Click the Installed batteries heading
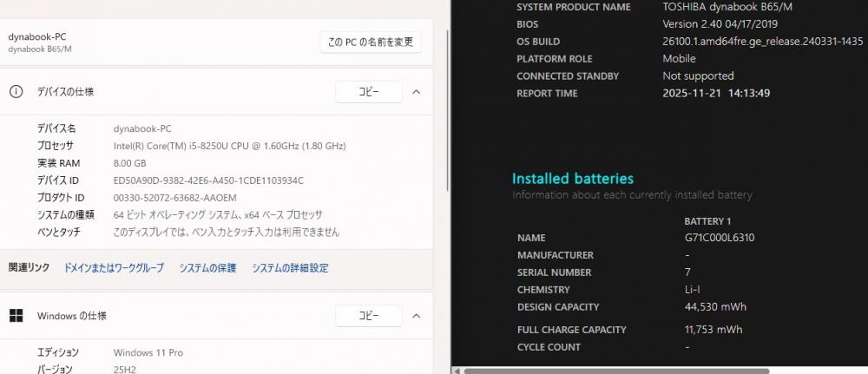Screen dimensions: 868x374 572,179
